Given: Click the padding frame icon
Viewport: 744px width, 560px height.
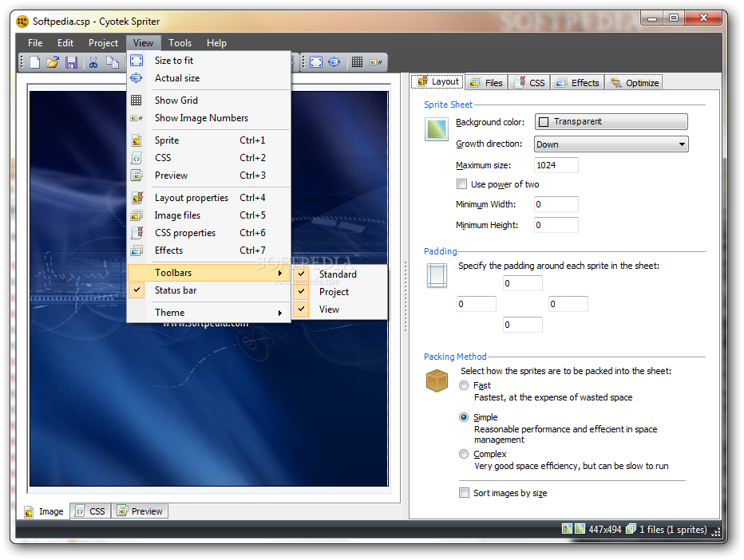Looking at the screenshot, I should [x=437, y=275].
